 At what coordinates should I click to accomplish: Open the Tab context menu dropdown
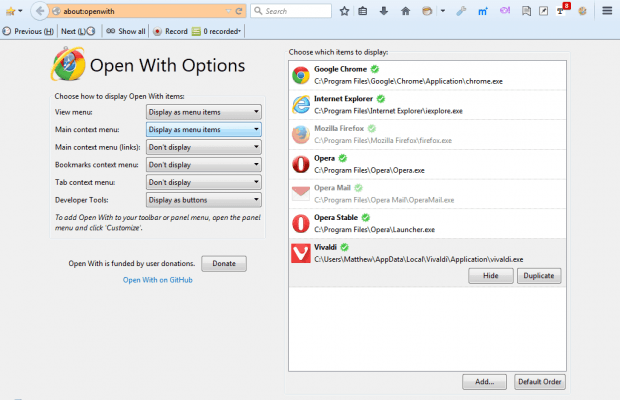tap(204, 182)
